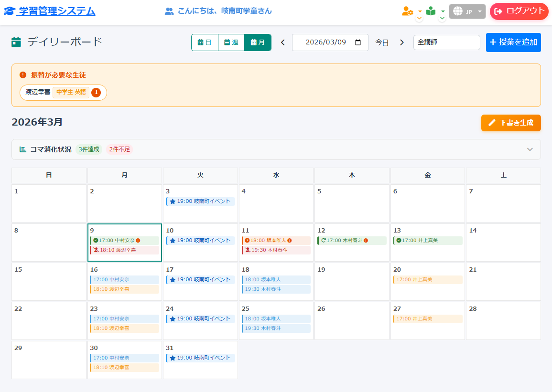Click the 2件不足 badge

119,149
